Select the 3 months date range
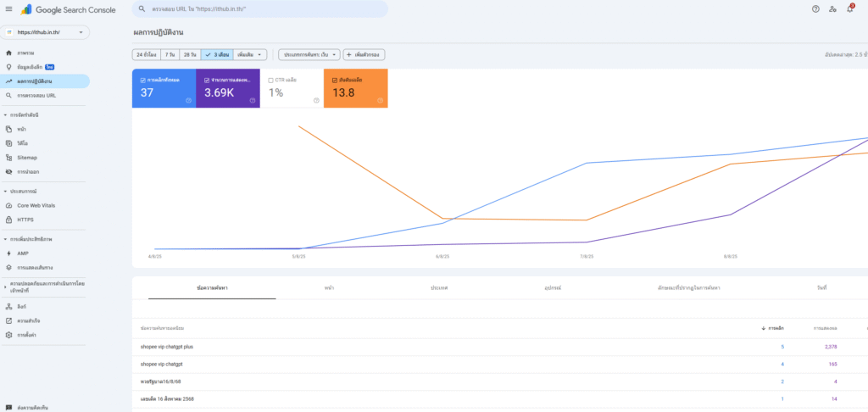The width and height of the screenshot is (868, 412). (217, 55)
